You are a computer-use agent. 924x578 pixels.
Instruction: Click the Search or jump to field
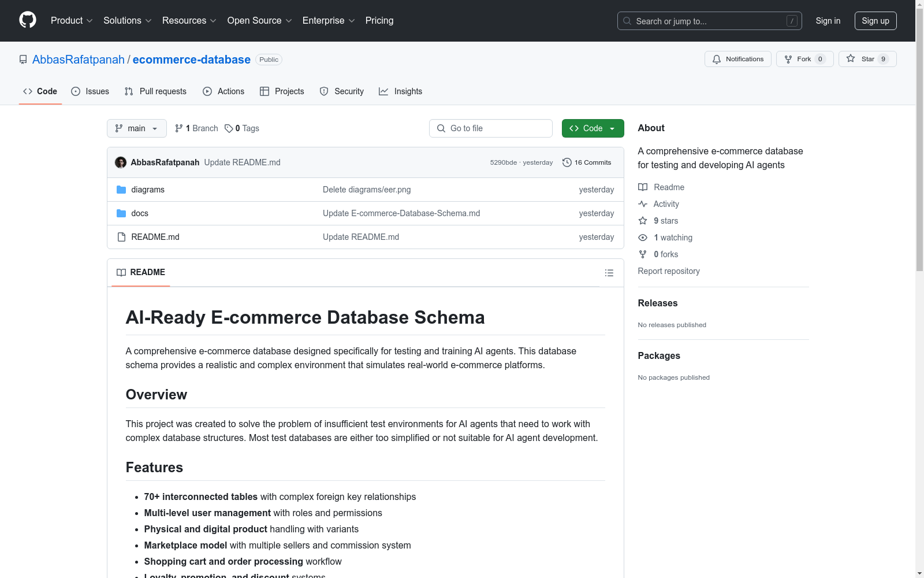710,21
